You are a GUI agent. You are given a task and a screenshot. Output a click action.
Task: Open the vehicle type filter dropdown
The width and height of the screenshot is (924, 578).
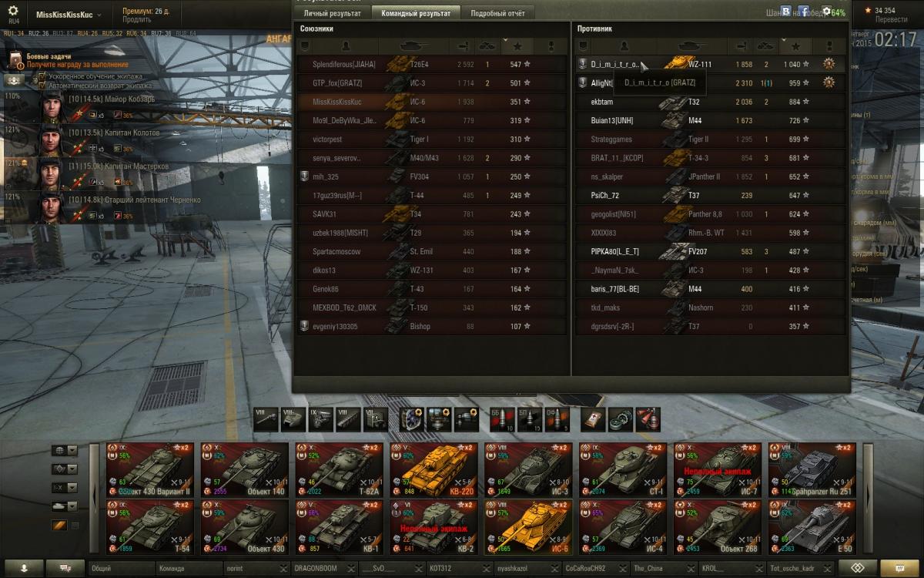[65, 469]
